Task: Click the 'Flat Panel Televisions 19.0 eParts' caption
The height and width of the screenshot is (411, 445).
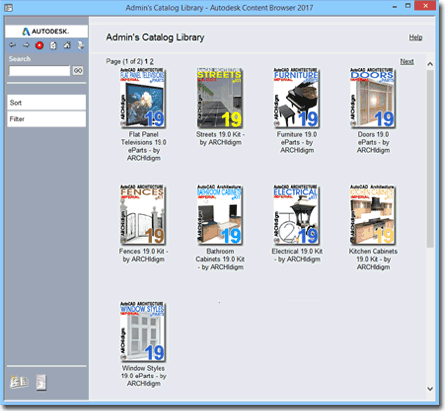Action: pos(143,146)
